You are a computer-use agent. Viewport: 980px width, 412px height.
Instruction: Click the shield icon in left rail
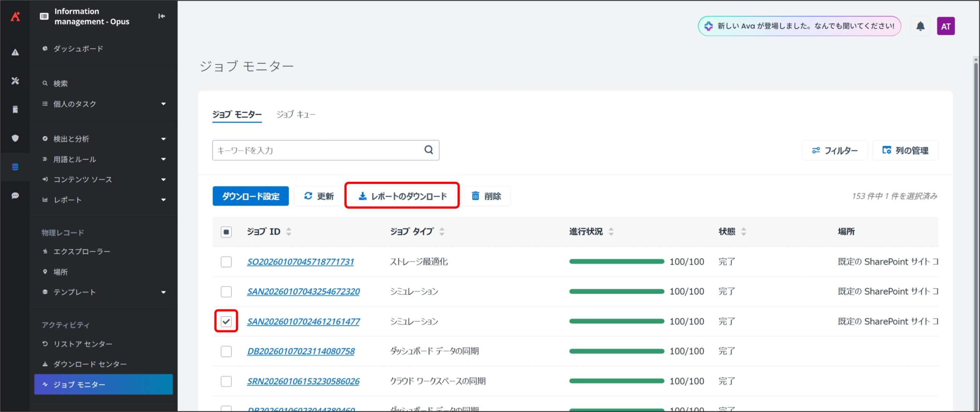click(15, 138)
